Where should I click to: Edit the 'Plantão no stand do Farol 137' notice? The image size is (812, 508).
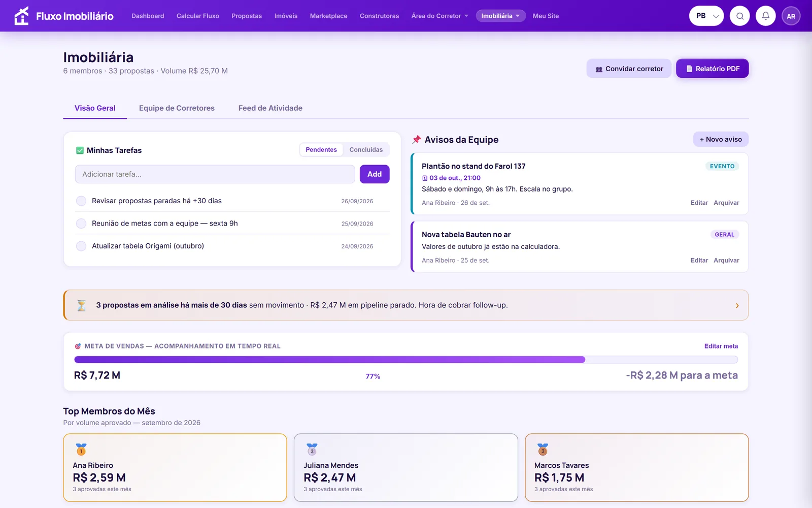coord(699,203)
